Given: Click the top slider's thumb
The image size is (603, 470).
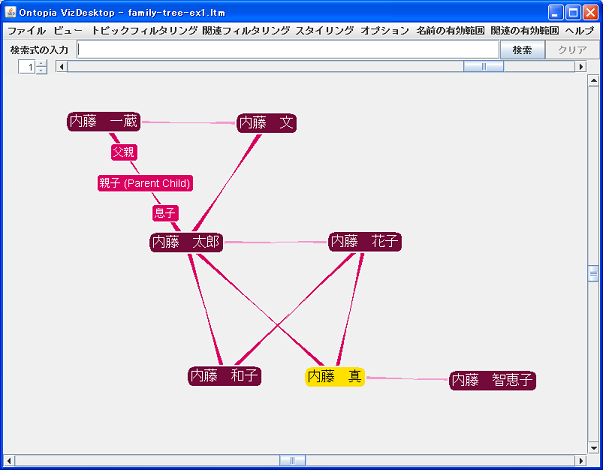Looking at the screenshot, I should coord(483,67).
